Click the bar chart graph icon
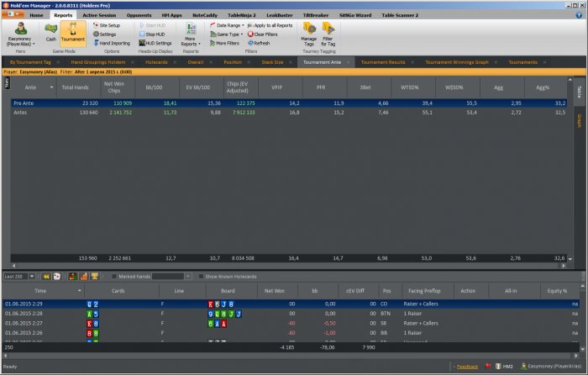588x375 pixels. [x=84, y=277]
